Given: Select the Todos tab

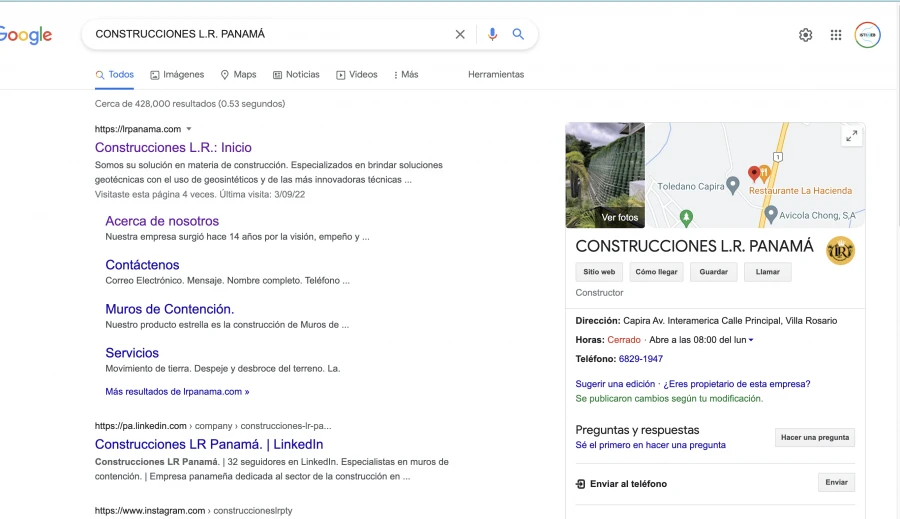Looking at the screenshot, I should pyautogui.click(x=114, y=75).
